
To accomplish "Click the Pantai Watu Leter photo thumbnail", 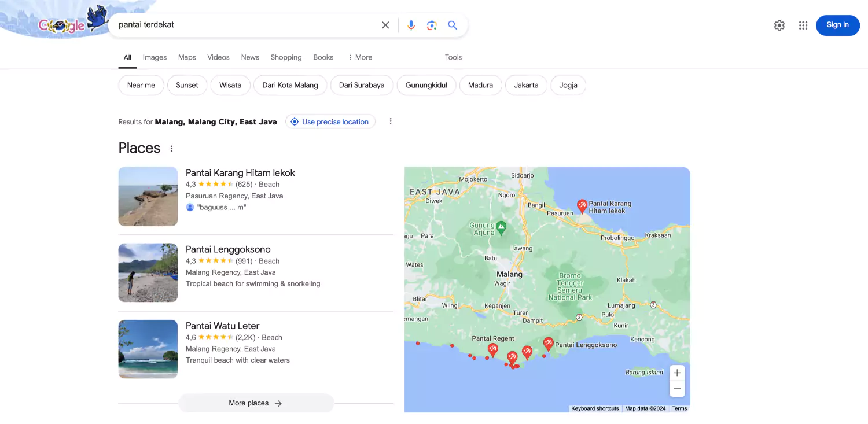I will [148, 349].
